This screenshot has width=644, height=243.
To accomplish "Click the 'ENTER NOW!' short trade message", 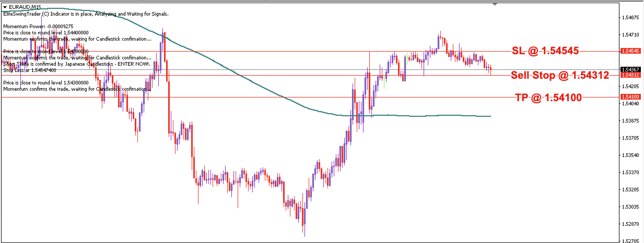I will pyautogui.click(x=77, y=64).
